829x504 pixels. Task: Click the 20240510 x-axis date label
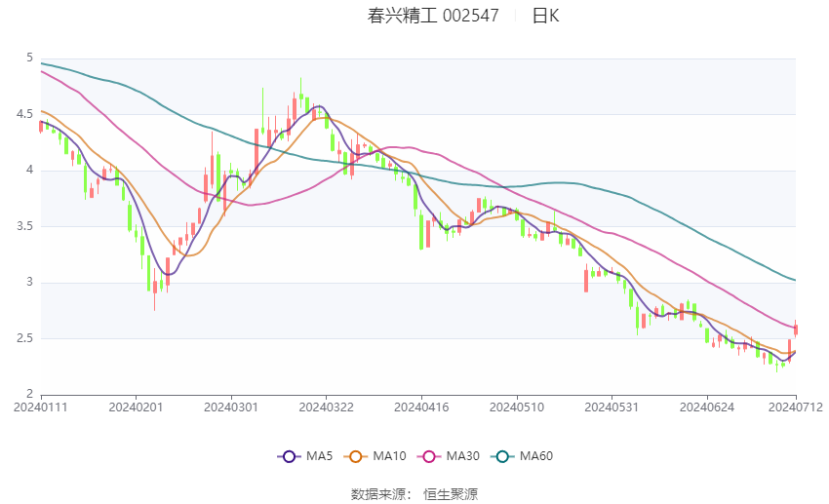pos(517,407)
